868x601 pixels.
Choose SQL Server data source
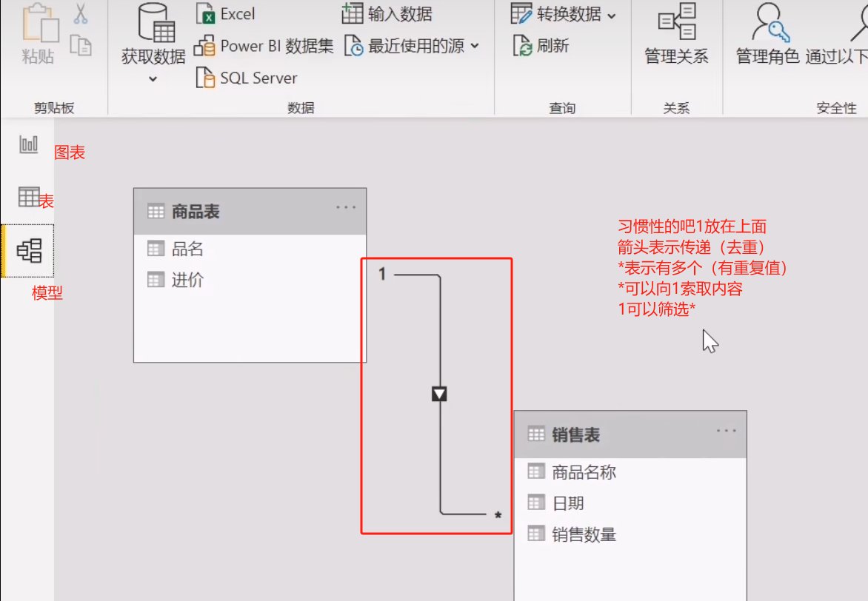pos(247,78)
